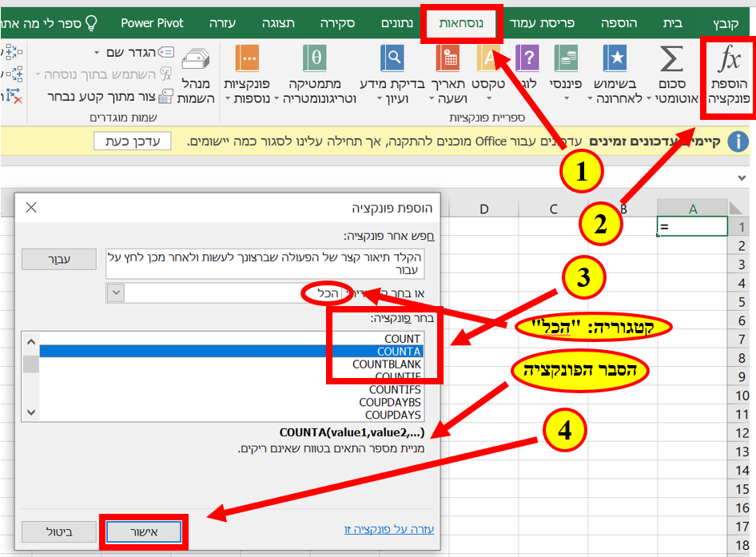Switch to the בית (Home) tab
Screen dimensions: 756x557
[672, 23]
